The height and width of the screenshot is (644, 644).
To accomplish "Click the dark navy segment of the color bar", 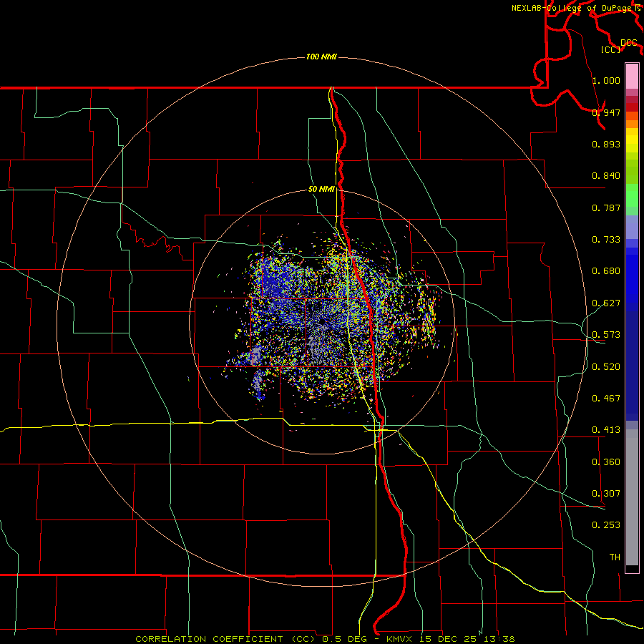I will pyautogui.click(x=632, y=366).
